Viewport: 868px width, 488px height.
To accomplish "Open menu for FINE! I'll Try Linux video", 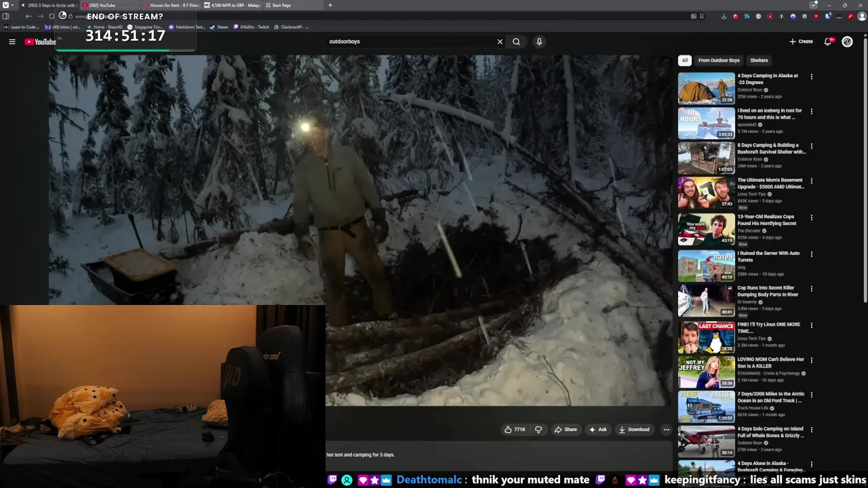I will point(811,325).
